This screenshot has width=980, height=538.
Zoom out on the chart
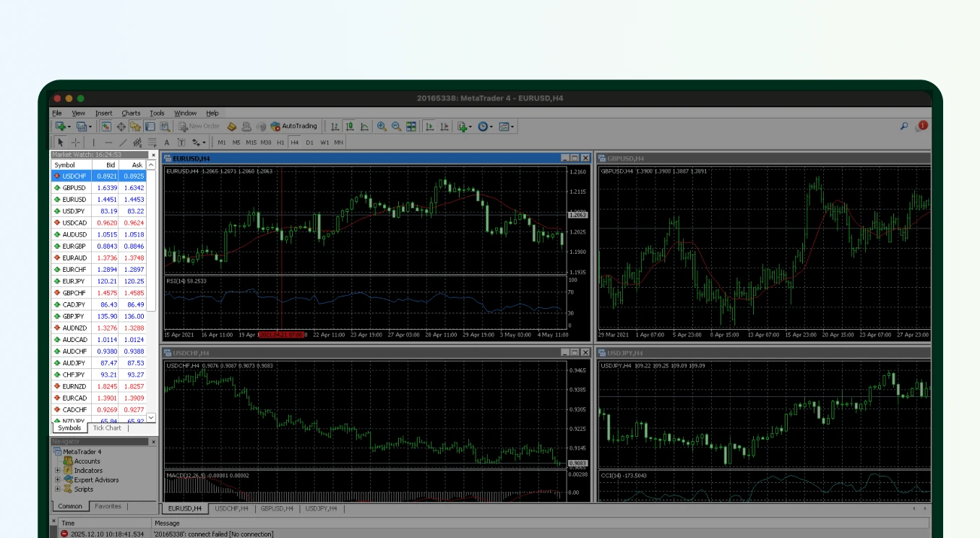point(395,126)
